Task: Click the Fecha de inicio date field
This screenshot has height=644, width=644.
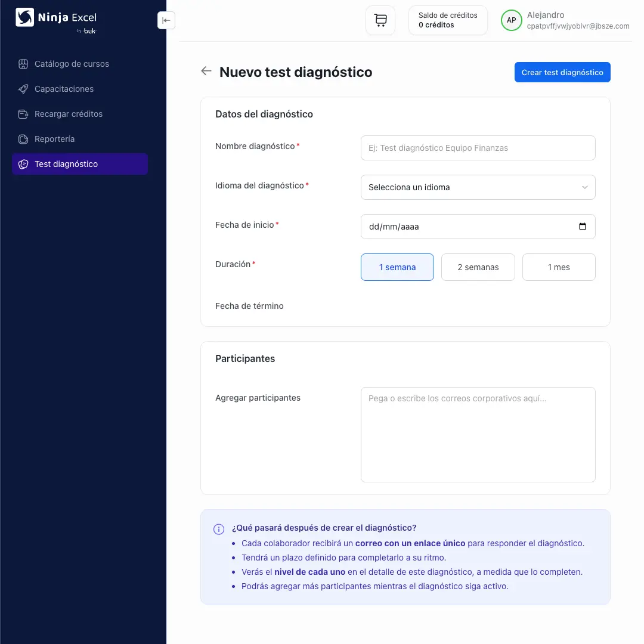Action: [x=478, y=227]
